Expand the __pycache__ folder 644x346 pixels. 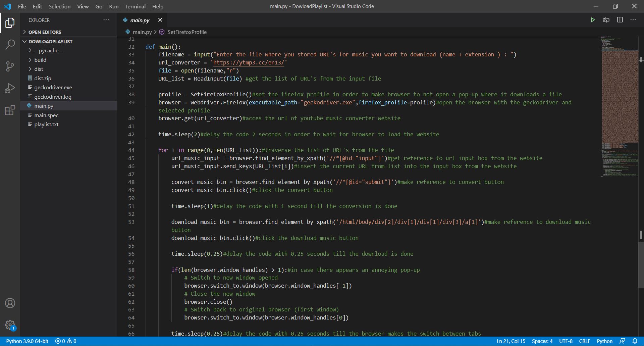(48, 51)
